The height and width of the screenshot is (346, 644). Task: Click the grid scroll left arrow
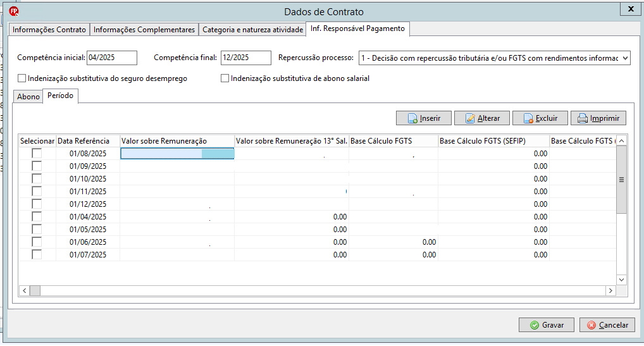click(25, 290)
